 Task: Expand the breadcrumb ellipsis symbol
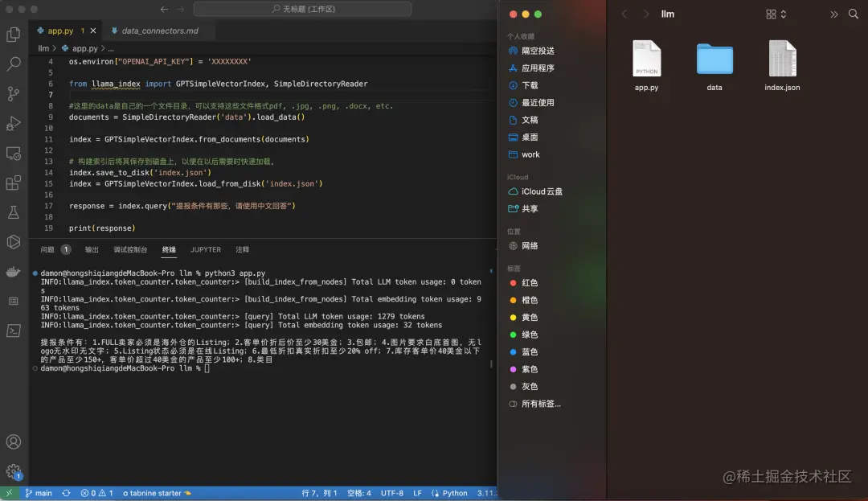click(x=111, y=48)
